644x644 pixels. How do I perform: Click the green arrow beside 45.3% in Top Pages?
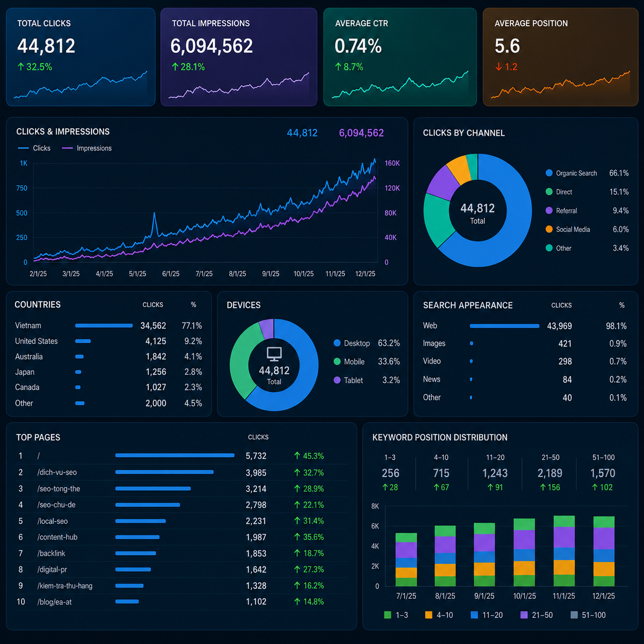pyautogui.click(x=297, y=456)
